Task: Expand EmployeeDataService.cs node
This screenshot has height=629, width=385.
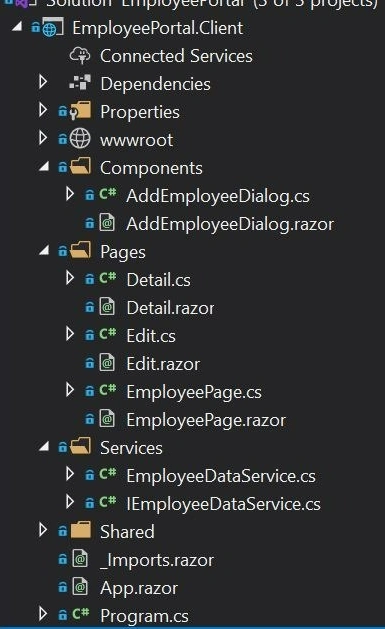Action: click(70, 474)
